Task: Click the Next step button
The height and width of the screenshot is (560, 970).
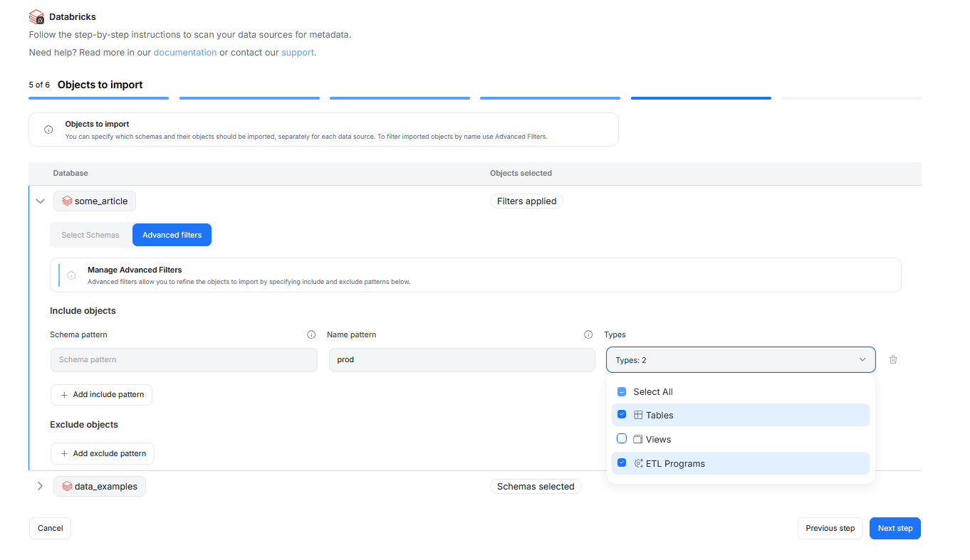Action: pyautogui.click(x=895, y=528)
